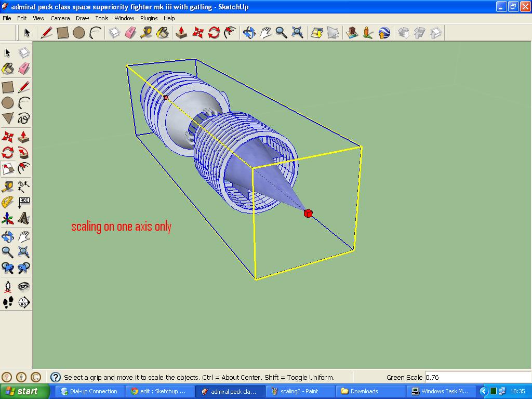Go to Next view tool
The height and width of the screenshot is (399, 532).
point(24,268)
